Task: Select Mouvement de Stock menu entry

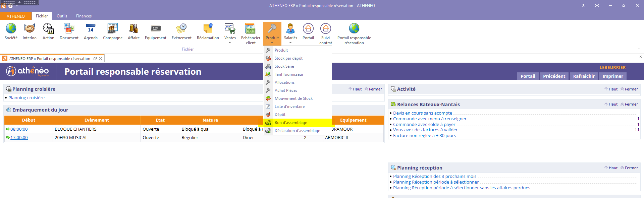Action: 298,98
